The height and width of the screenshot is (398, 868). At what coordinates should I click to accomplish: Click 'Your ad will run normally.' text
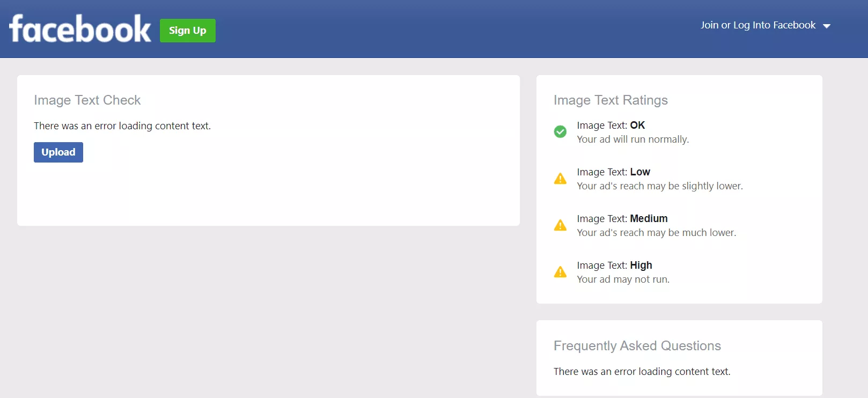632,139
